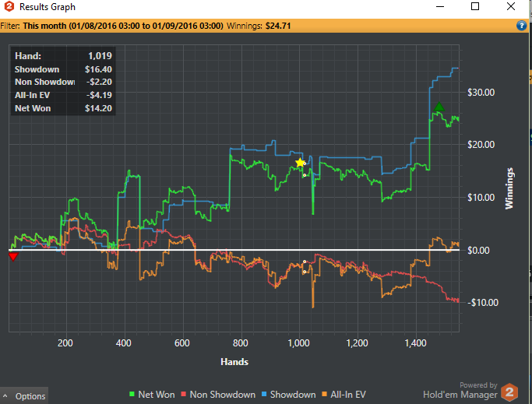Viewport: 532px width, 404px height.
Task: Click the 600 hands axis label
Action: point(181,343)
